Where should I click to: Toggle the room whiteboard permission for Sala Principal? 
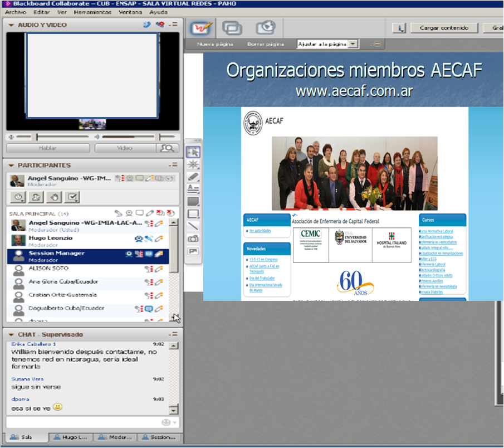pos(150,213)
